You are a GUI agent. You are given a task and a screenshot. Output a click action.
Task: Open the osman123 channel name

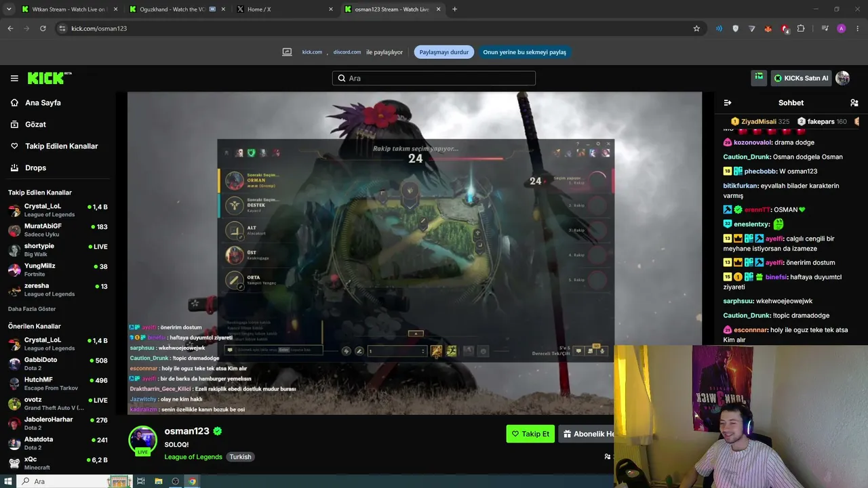(186, 431)
